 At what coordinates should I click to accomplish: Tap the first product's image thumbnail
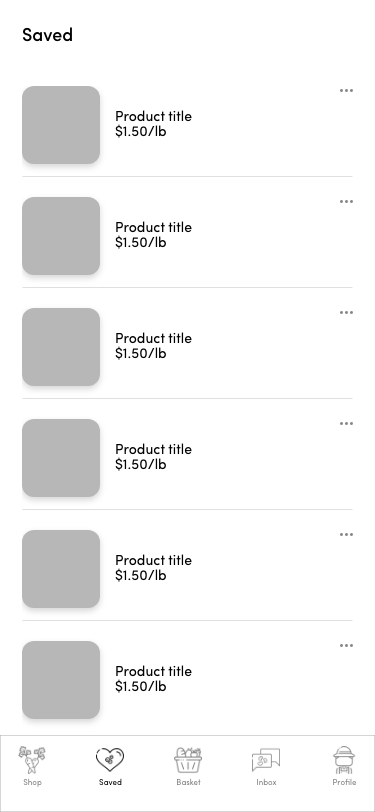coord(61,125)
